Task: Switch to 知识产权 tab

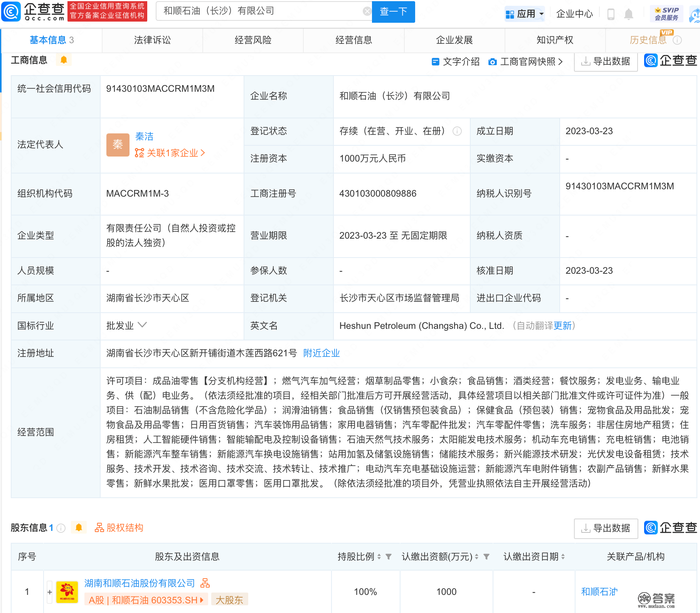Action: 555,40
